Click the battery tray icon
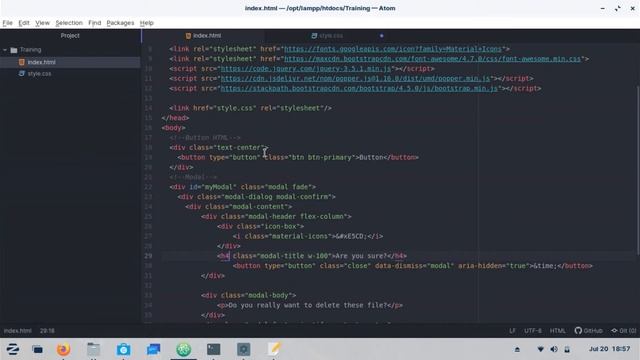640x360 pixels. pos(567,349)
